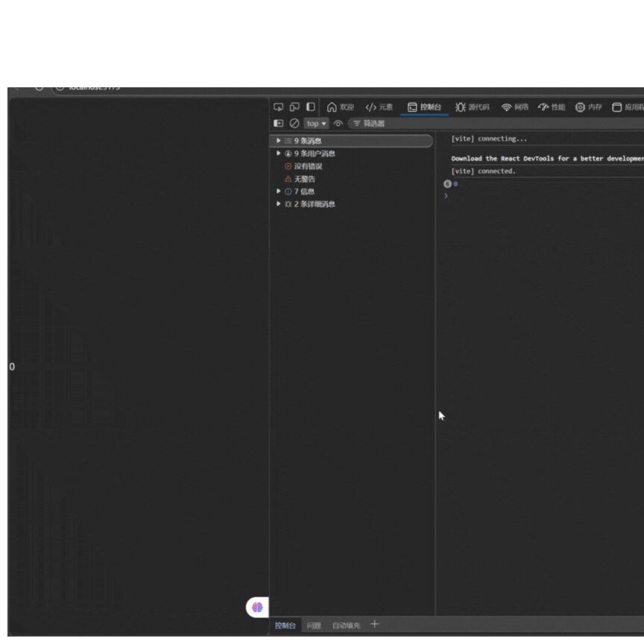Click the 9 条消息 label text
The width and height of the screenshot is (644, 644).
click(x=308, y=141)
